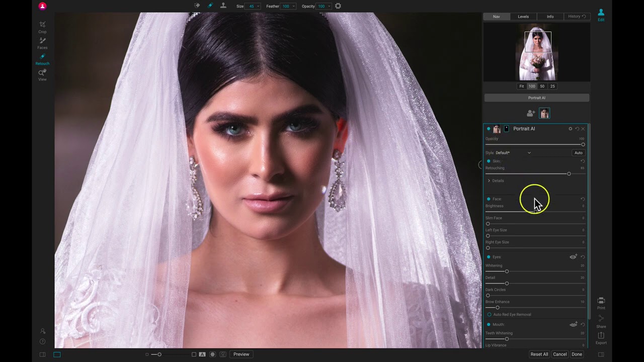Open the help question mark icon

42,342
